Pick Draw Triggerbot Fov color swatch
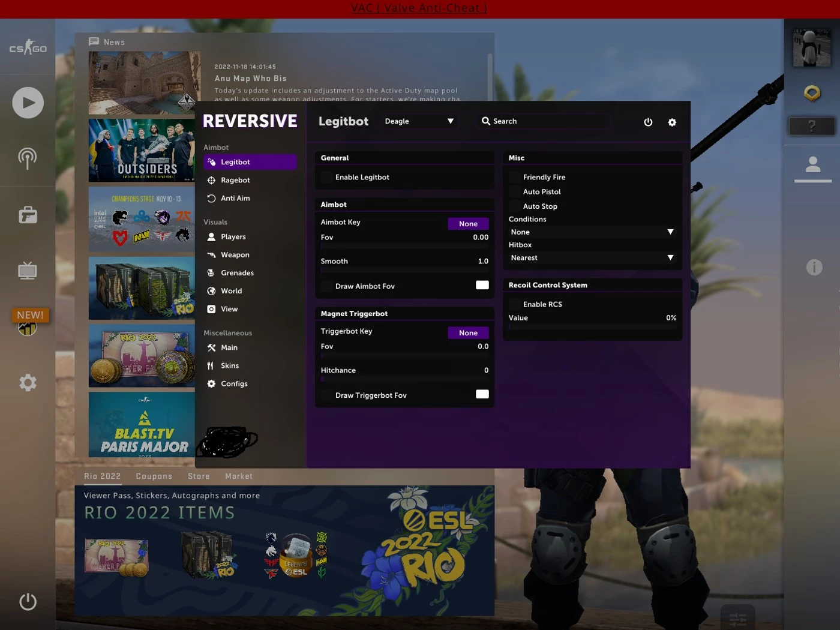This screenshot has height=630, width=840. click(x=482, y=394)
